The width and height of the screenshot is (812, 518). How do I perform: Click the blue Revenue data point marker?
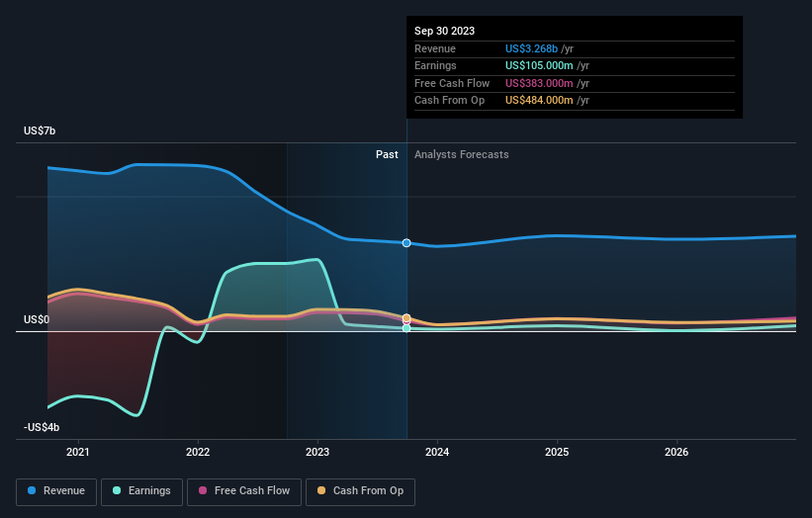pyautogui.click(x=406, y=243)
